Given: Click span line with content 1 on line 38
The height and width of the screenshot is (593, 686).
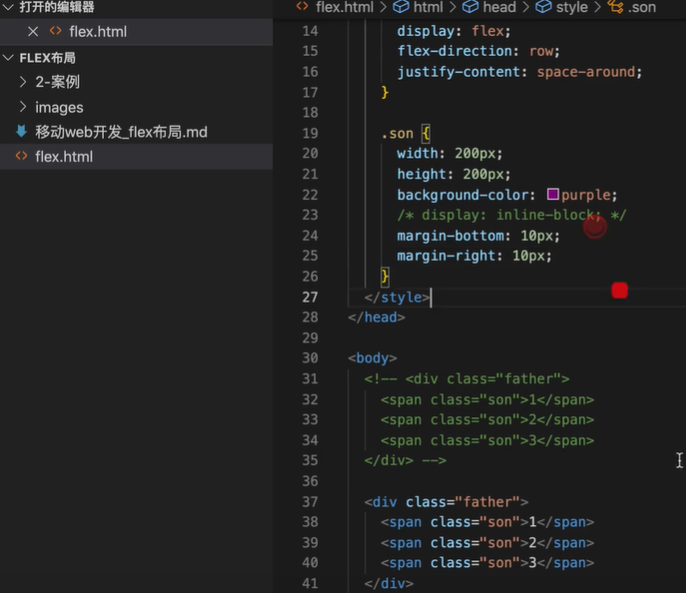Looking at the screenshot, I should 487,522.
